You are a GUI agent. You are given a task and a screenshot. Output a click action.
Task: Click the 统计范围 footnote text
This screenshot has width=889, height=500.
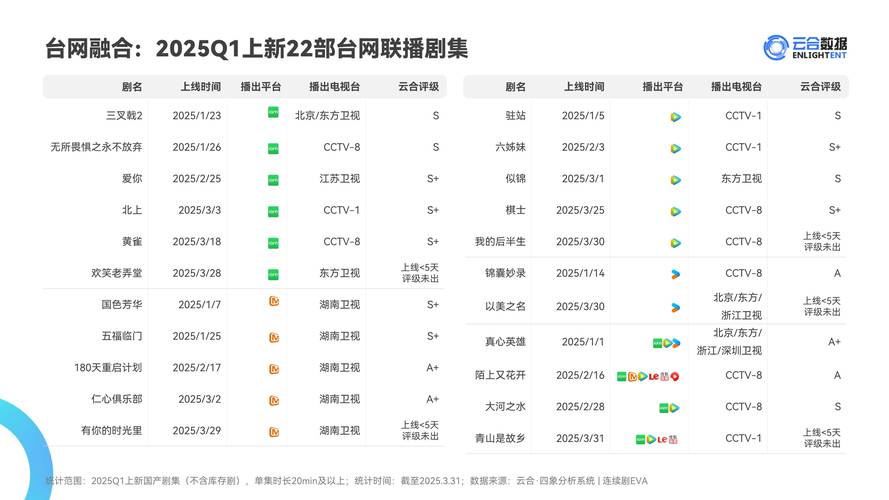point(346,481)
